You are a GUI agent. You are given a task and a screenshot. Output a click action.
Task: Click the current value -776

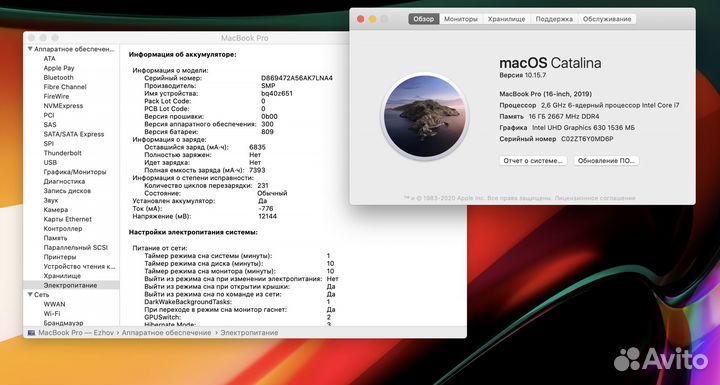point(266,209)
